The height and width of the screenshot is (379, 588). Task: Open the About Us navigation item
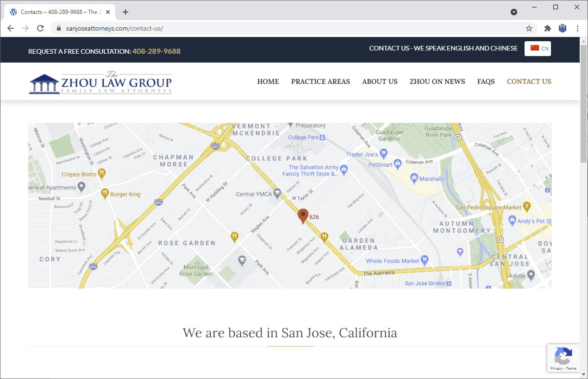tap(380, 82)
